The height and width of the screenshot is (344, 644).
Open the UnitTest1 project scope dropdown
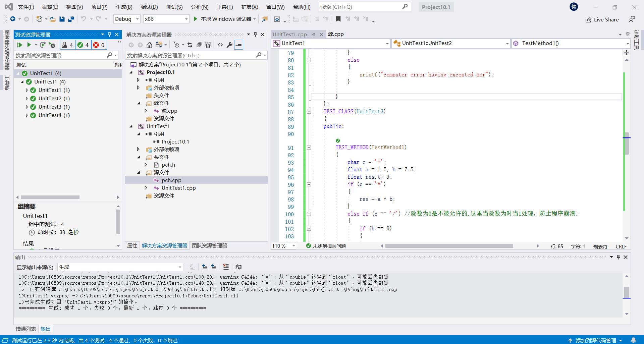click(x=331, y=43)
